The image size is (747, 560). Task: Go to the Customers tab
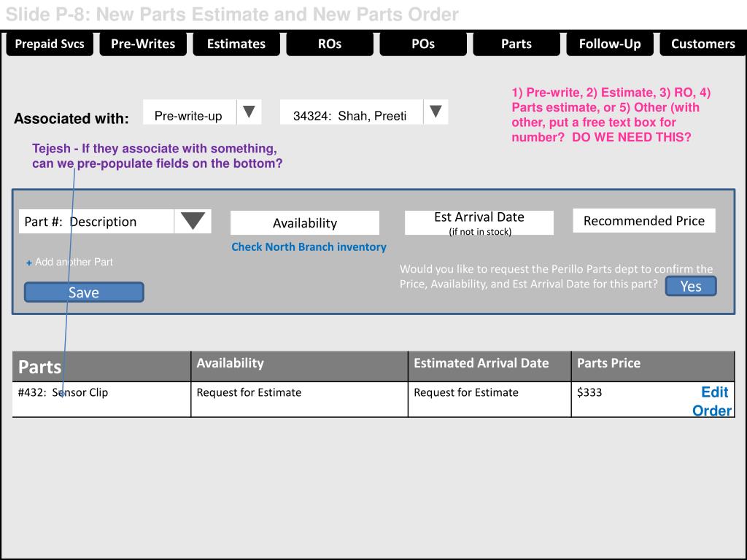703,44
